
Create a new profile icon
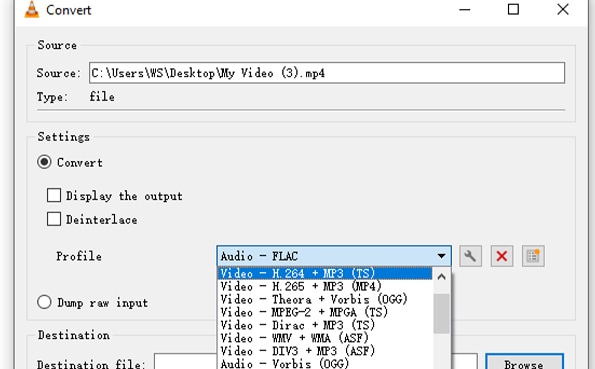tap(533, 256)
